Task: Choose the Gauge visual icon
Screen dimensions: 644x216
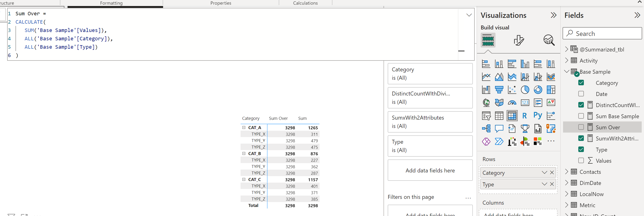Action: click(512, 103)
